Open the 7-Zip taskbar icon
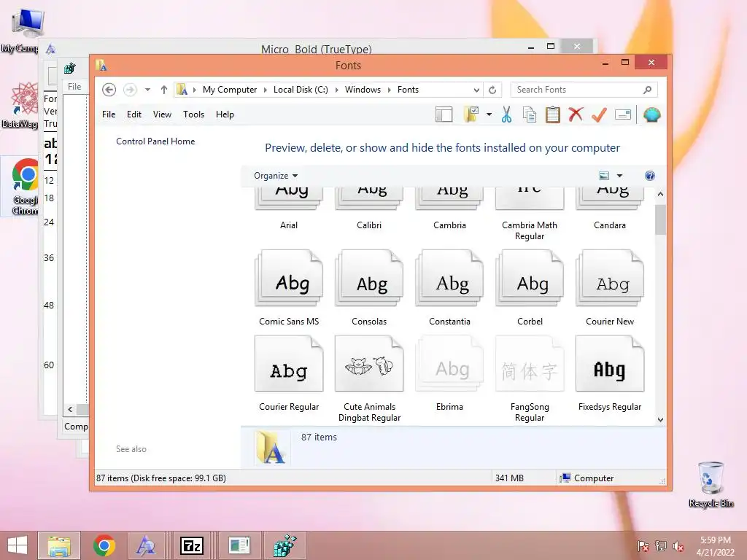The image size is (747, 560). (x=192, y=545)
